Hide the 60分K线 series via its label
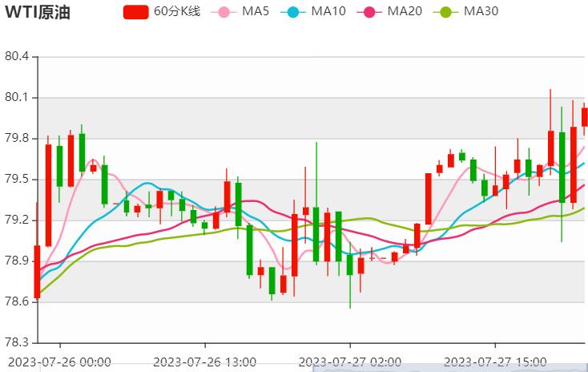This screenshot has width=588, height=372. [x=176, y=12]
